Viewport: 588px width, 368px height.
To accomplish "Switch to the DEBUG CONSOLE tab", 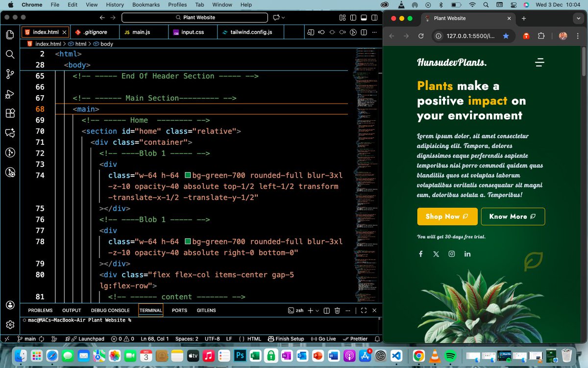I will coord(111,310).
